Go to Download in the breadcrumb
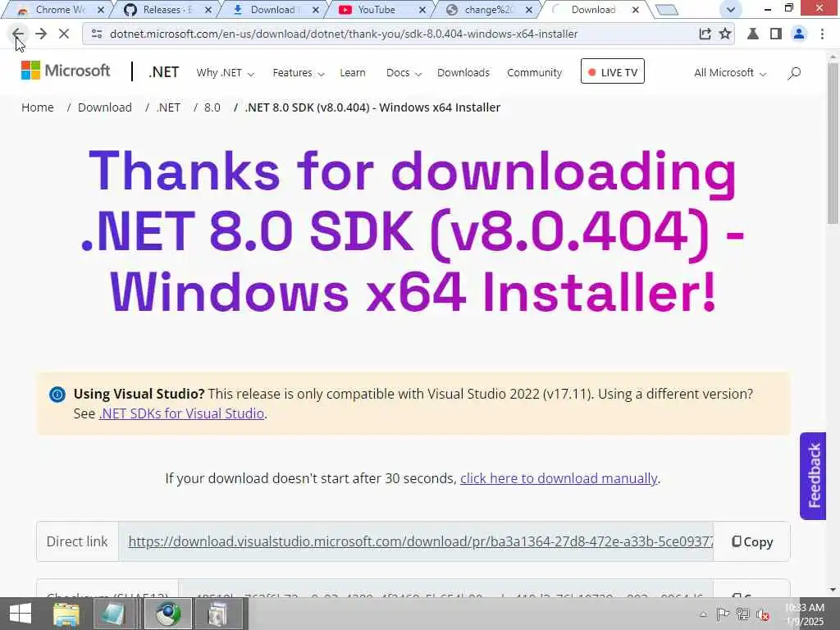Viewport: 840px width, 630px height. point(104,107)
